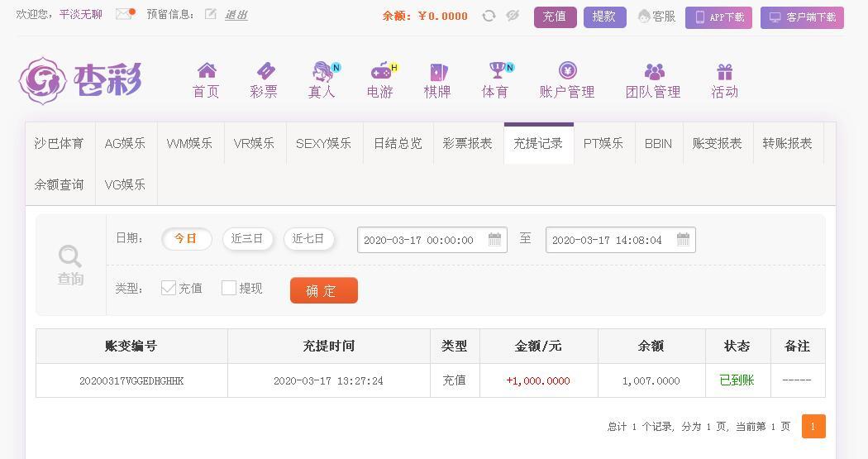Toggle the 充值 type checkbox

tap(169, 288)
